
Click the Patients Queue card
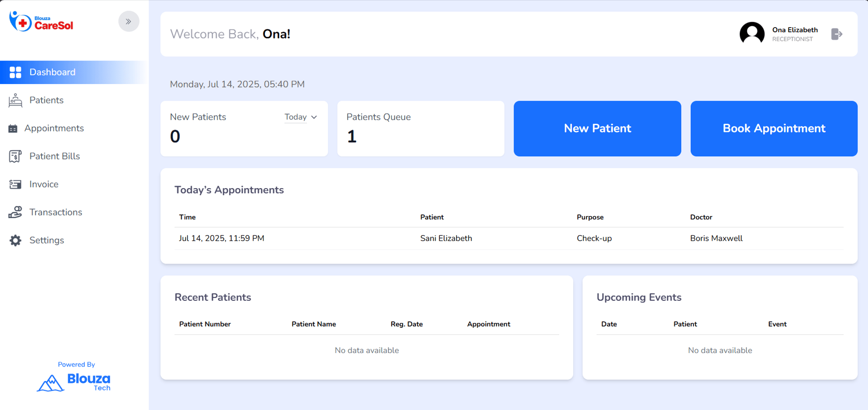(x=420, y=129)
